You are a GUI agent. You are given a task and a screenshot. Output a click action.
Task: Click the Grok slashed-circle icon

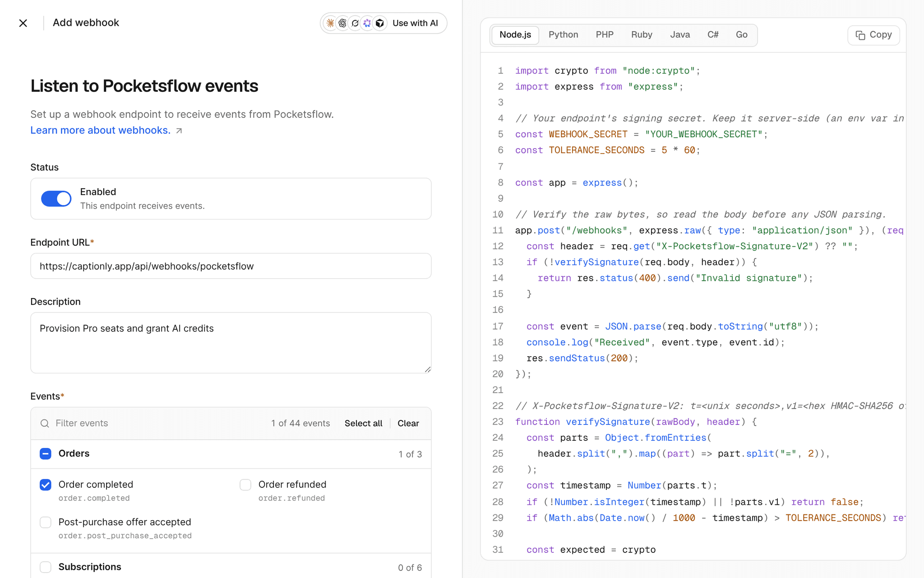(x=355, y=23)
